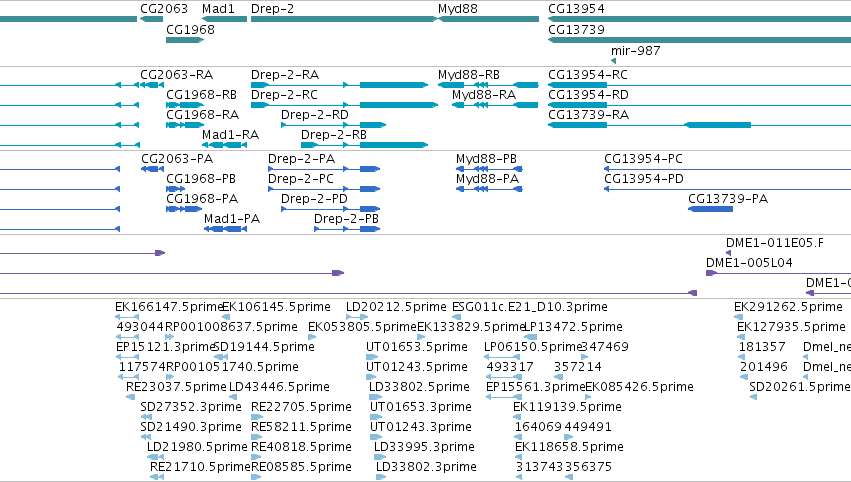
Task: Select the Drep-2-RA transcript label
Action: click(x=285, y=75)
